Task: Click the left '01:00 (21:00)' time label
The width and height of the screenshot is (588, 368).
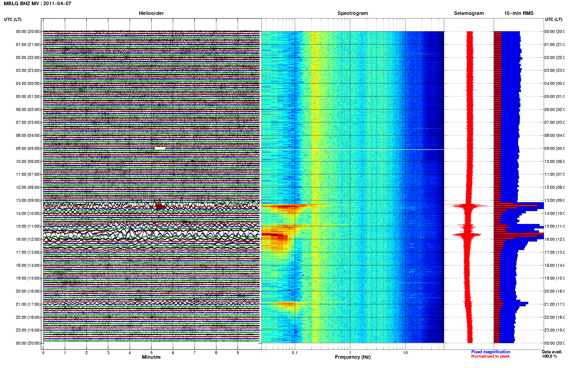Action: tap(28, 44)
